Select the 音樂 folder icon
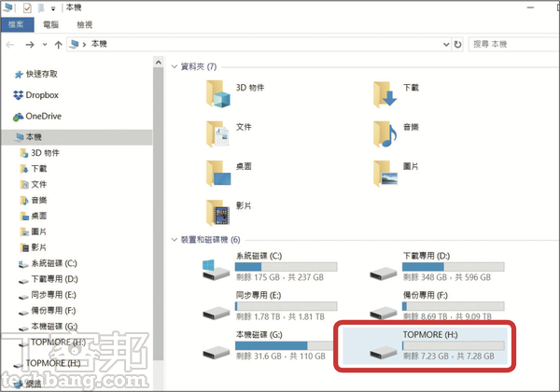The width and height of the screenshot is (560, 392). [x=385, y=133]
